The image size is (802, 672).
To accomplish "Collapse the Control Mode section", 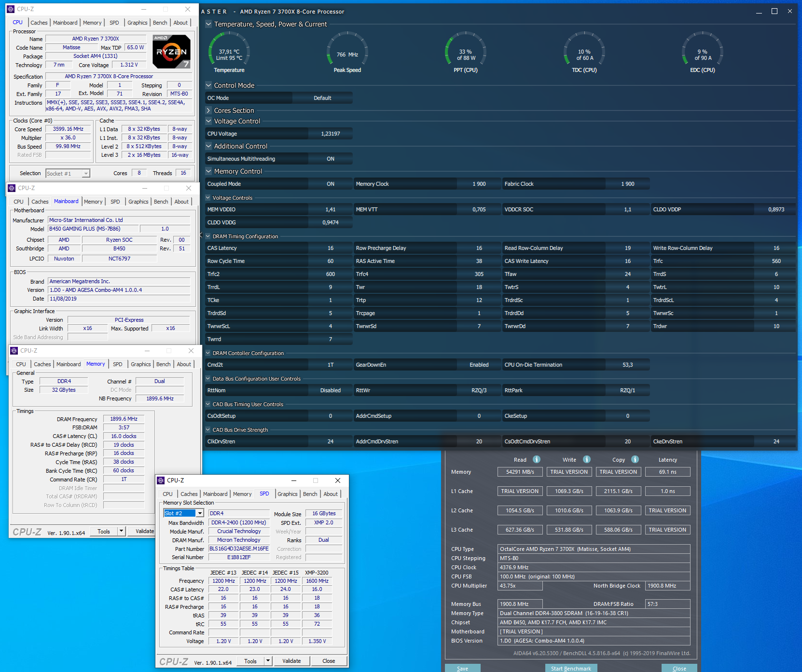I will 208,85.
